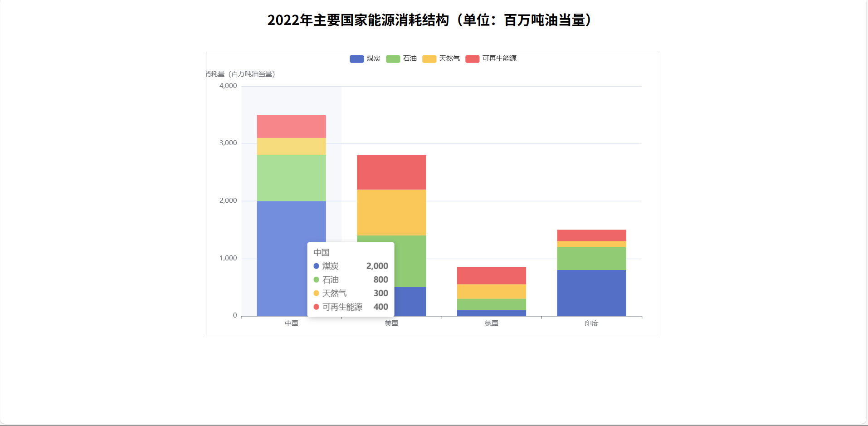Toggle the 煤炭 legend item
The height and width of the screenshot is (426, 868).
[365, 59]
